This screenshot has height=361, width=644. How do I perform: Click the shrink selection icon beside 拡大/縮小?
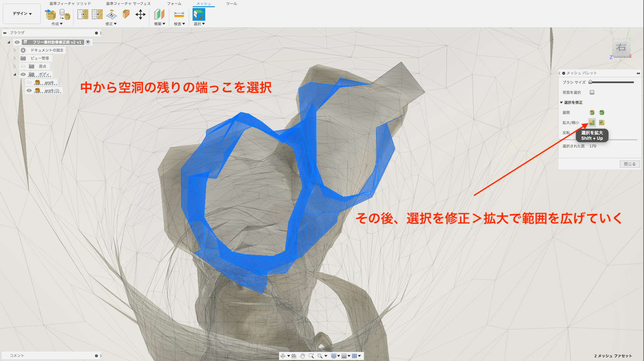pyautogui.click(x=601, y=123)
